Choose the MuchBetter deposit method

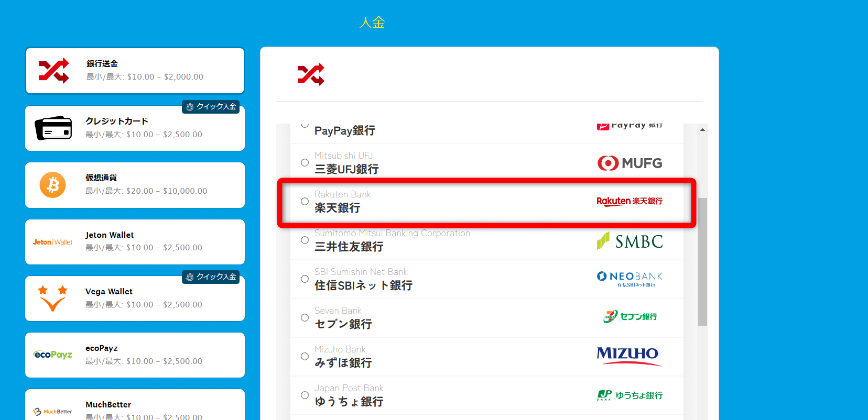coord(135,405)
